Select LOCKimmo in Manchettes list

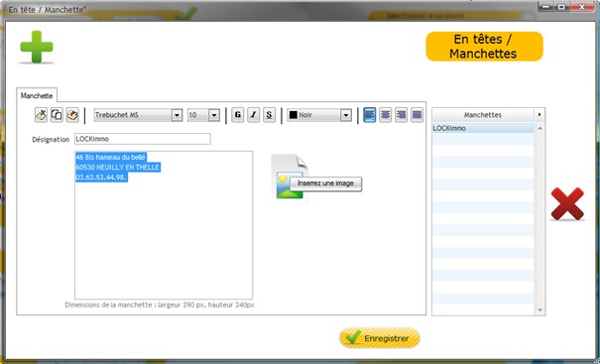pos(483,128)
